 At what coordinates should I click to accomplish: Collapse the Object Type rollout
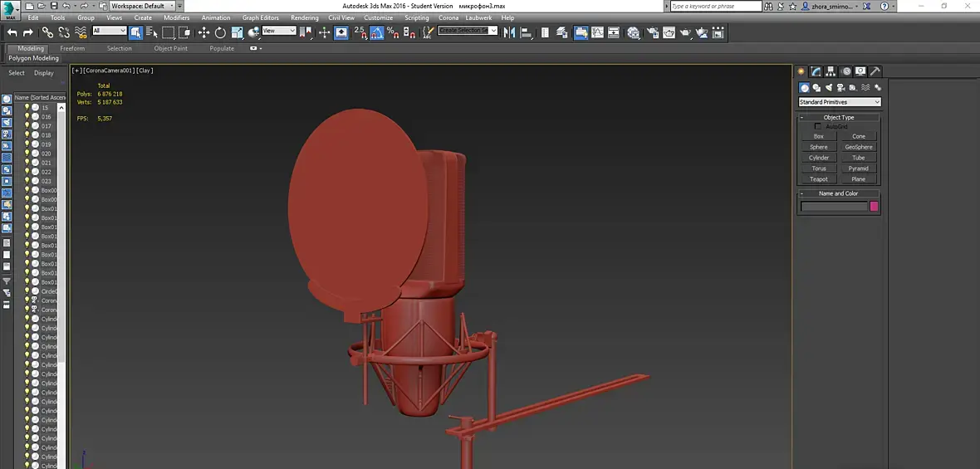pos(838,117)
